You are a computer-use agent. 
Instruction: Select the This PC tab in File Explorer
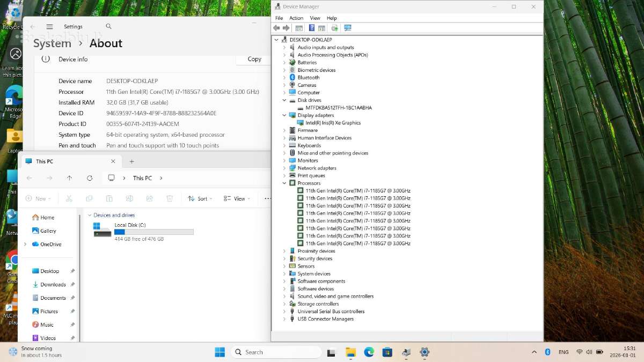pyautogui.click(x=70, y=161)
